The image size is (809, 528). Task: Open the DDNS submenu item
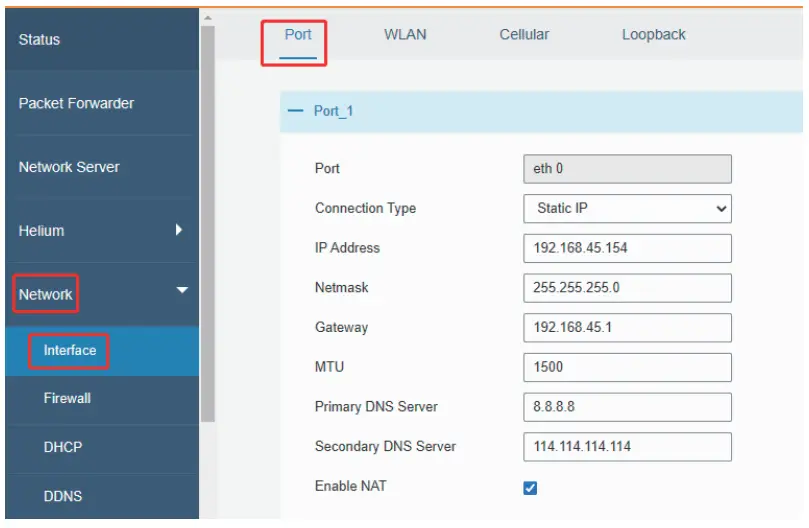63,496
